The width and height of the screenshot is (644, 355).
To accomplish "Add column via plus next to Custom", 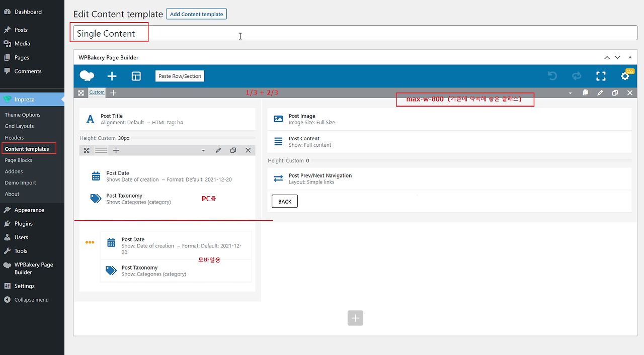I will pos(113,93).
